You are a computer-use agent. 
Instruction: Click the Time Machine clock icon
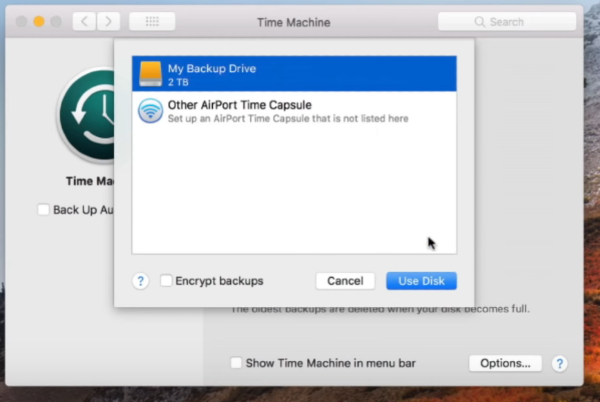pos(87,115)
